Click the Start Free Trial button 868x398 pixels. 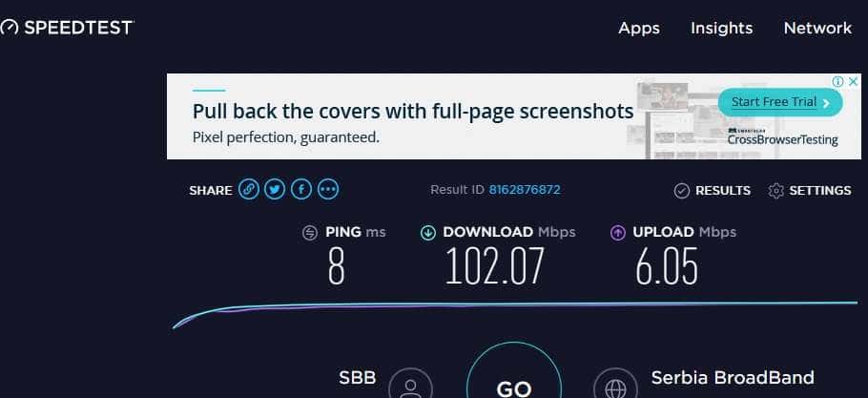(x=780, y=102)
